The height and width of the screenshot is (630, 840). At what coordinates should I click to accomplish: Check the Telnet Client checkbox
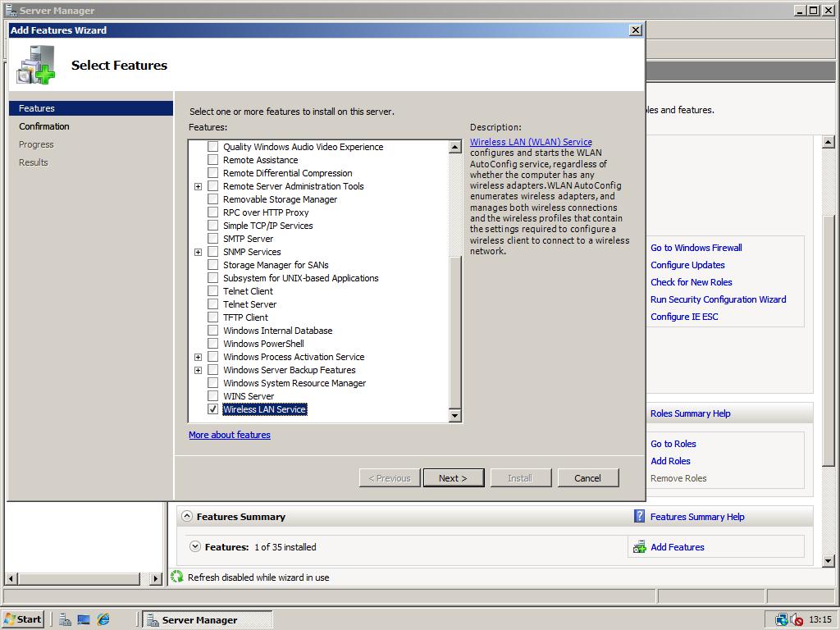[x=212, y=291]
